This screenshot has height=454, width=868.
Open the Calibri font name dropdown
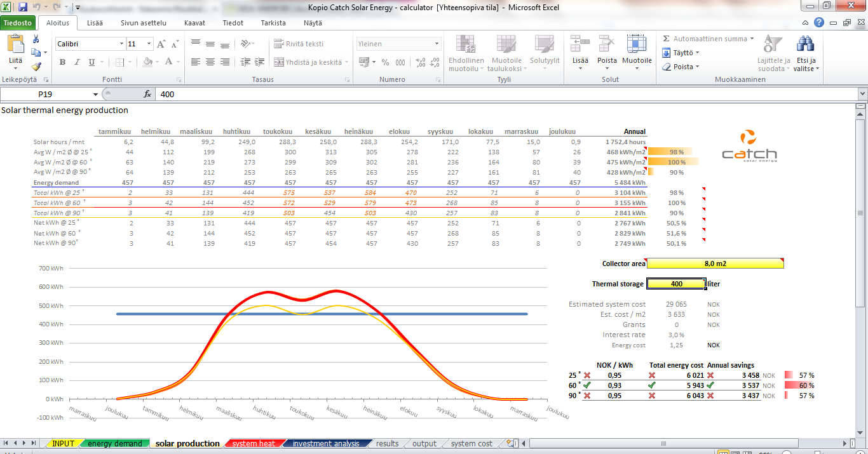tap(122, 44)
